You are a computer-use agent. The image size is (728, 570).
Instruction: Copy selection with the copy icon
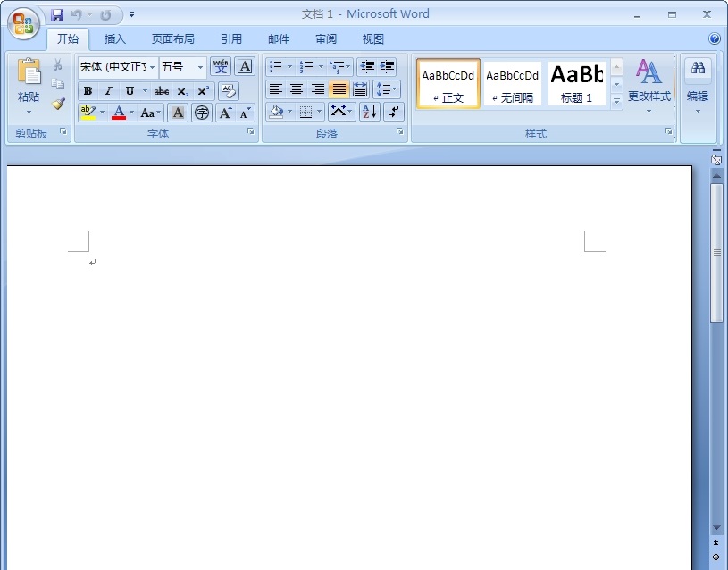coord(57,84)
